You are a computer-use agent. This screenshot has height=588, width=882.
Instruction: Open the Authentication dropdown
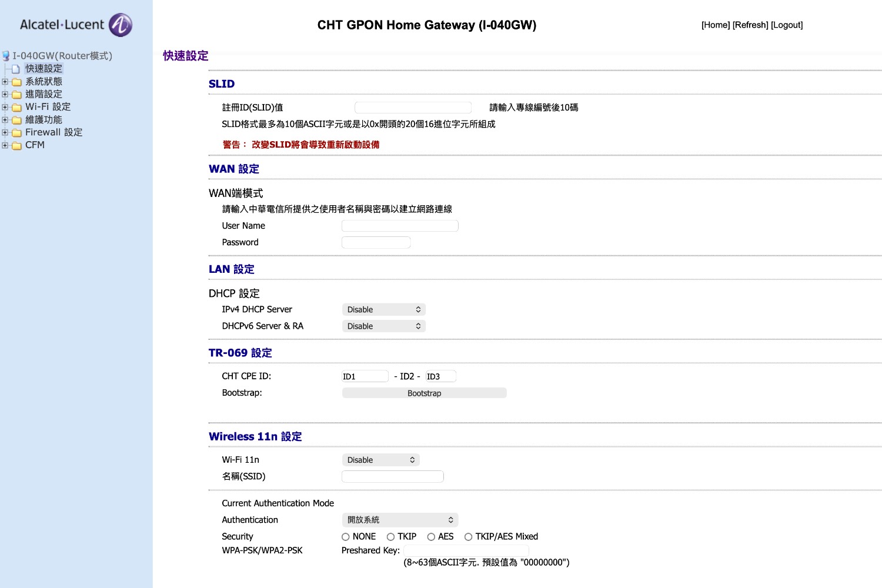tap(400, 520)
